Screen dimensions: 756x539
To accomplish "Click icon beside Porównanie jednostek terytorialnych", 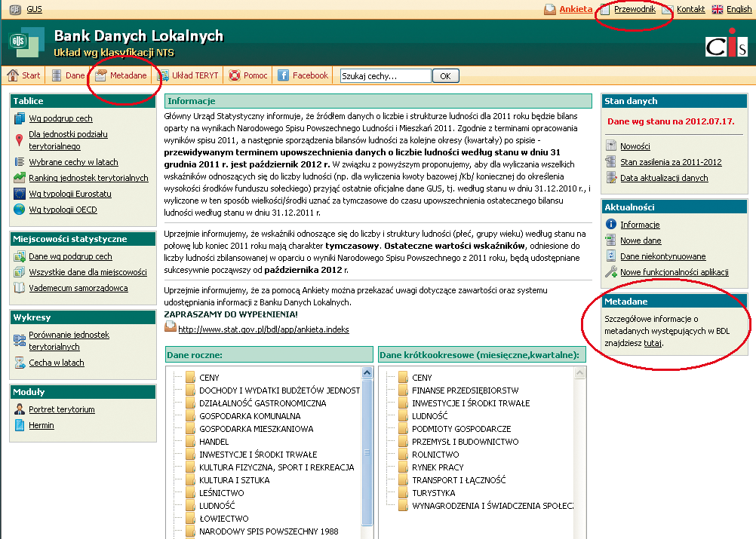I will (20, 340).
